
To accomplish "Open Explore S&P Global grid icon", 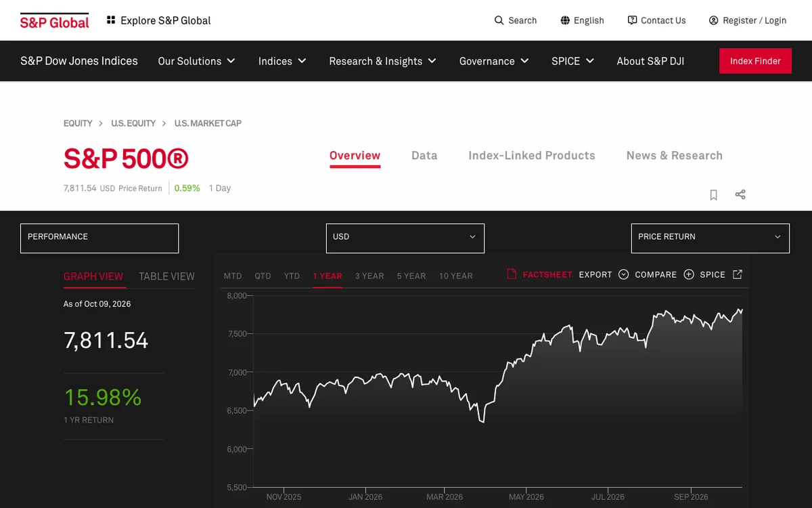I will click(111, 20).
